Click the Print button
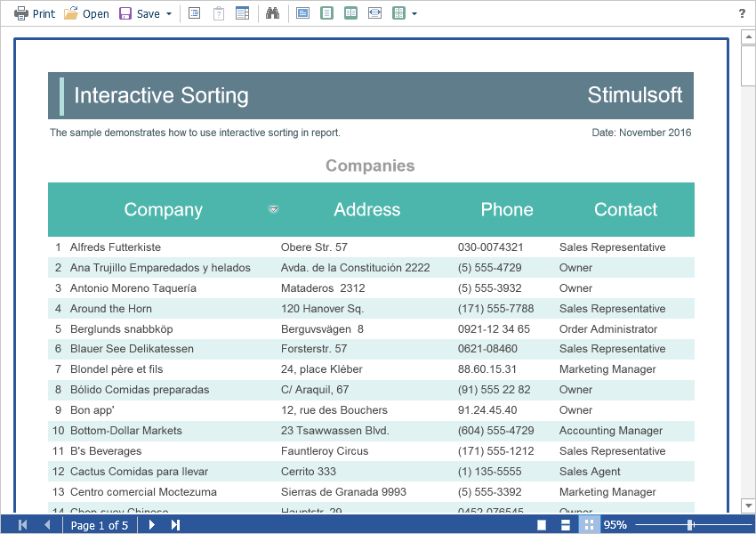The image size is (756, 534). [x=35, y=13]
